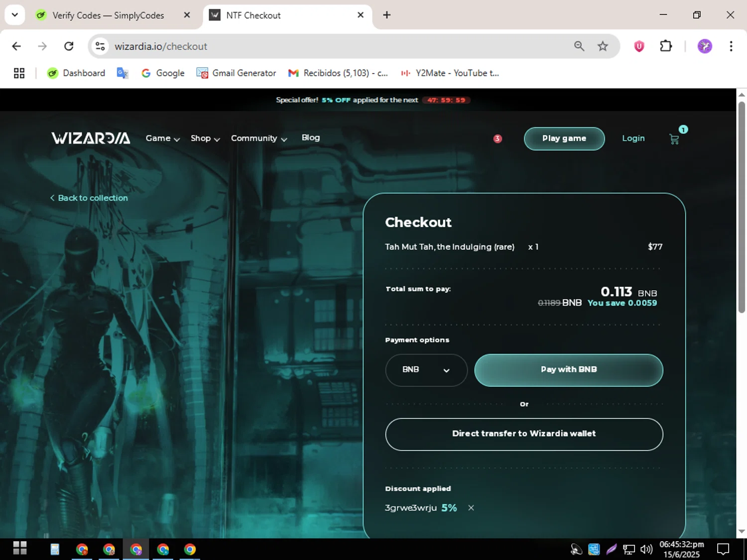Open the Chrome zoom magnifier icon
The image size is (747, 560).
point(579,46)
